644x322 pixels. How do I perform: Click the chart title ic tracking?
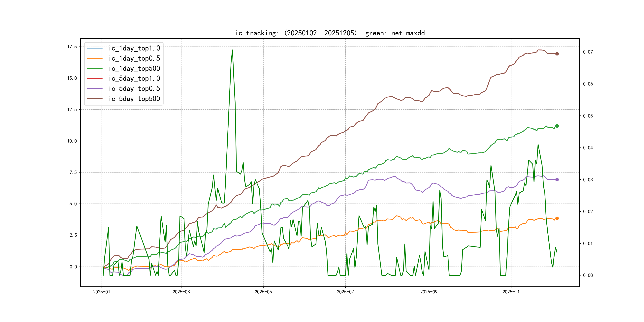pyautogui.click(x=330, y=33)
